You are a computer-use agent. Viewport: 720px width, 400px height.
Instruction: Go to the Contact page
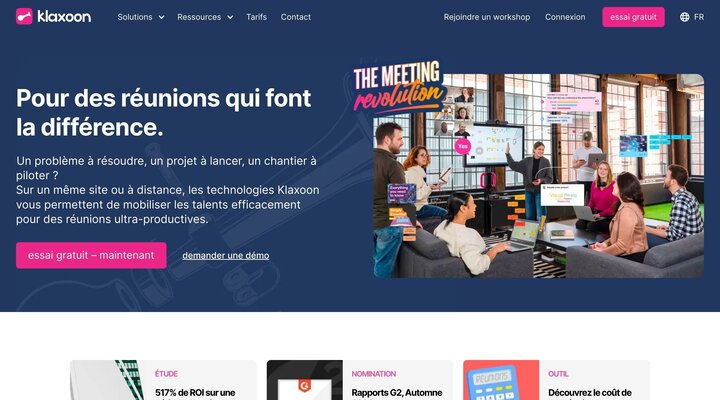(x=296, y=17)
